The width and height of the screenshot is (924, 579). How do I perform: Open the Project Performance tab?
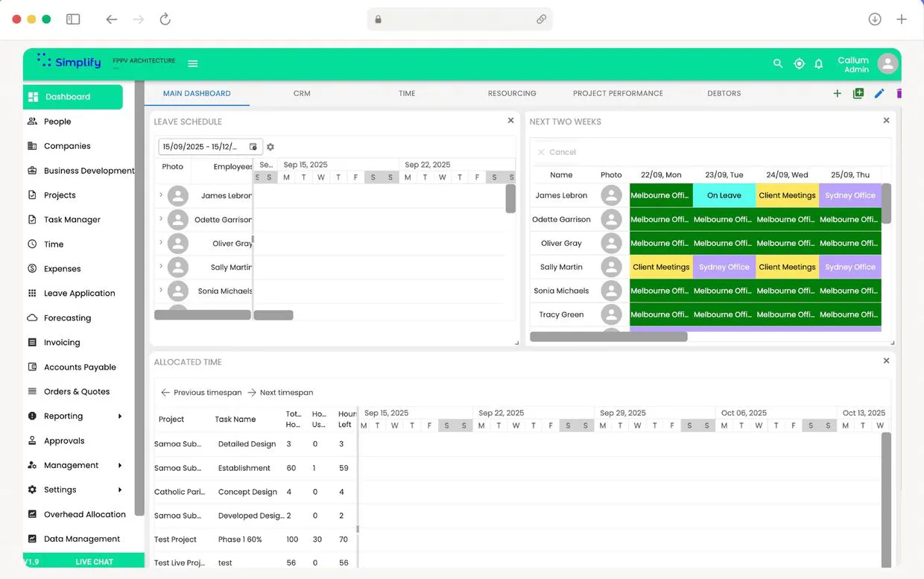pos(618,94)
